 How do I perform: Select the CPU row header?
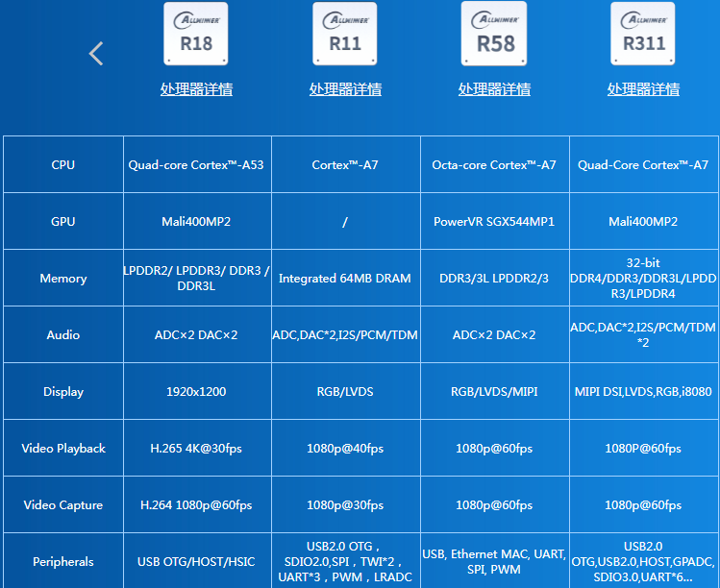tap(63, 164)
